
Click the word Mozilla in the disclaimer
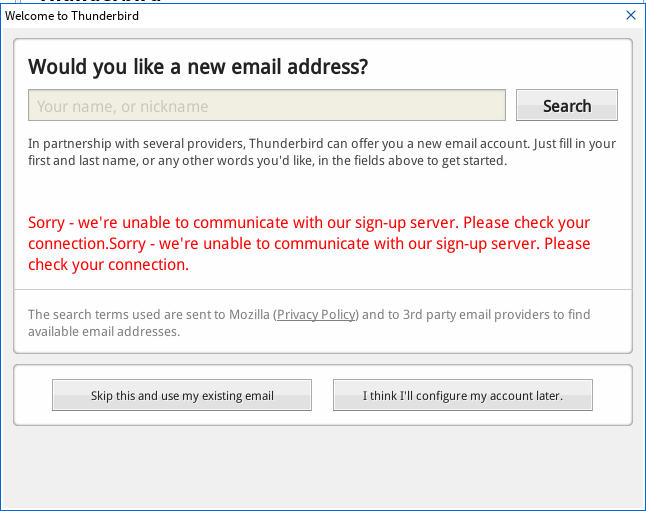248,315
